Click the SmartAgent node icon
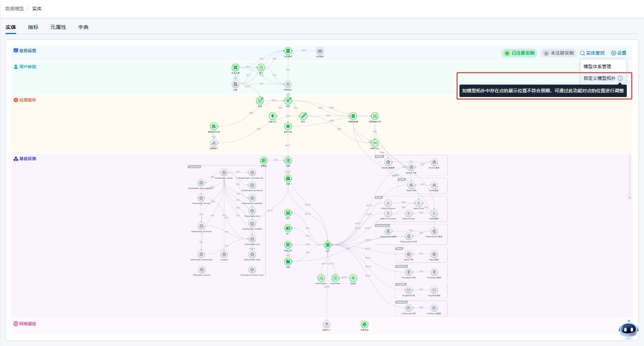 (x=321, y=278)
